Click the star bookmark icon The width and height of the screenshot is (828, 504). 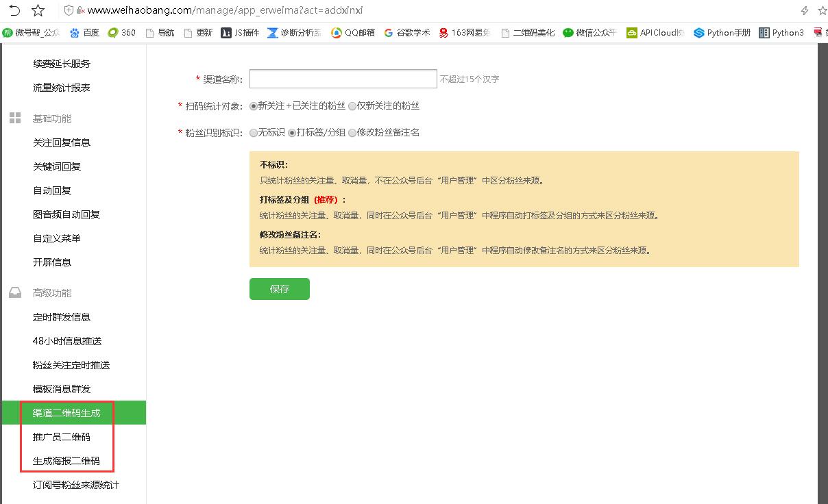click(38, 10)
